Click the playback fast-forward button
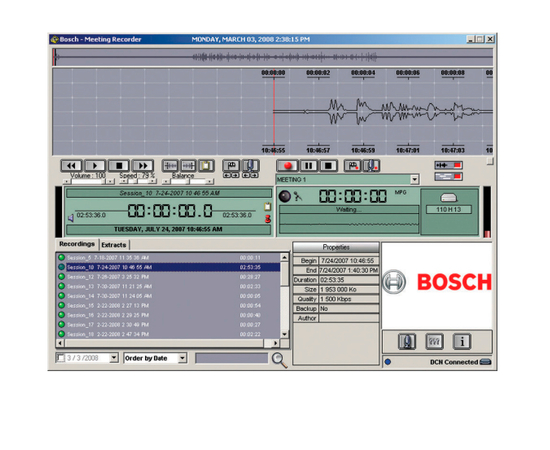The image size is (550, 450). tap(143, 165)
